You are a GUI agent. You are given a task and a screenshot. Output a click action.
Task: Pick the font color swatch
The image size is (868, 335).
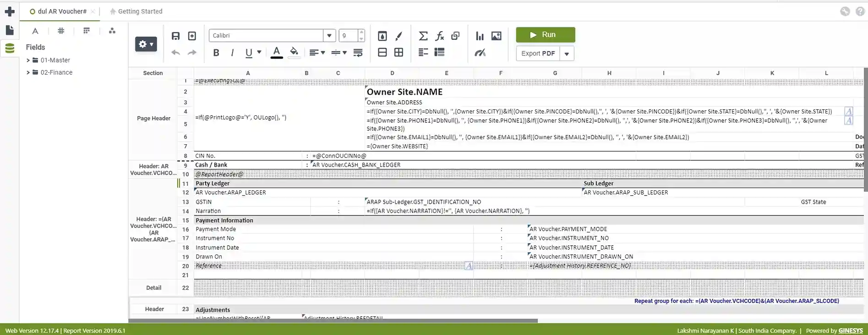tap(277, 53)
